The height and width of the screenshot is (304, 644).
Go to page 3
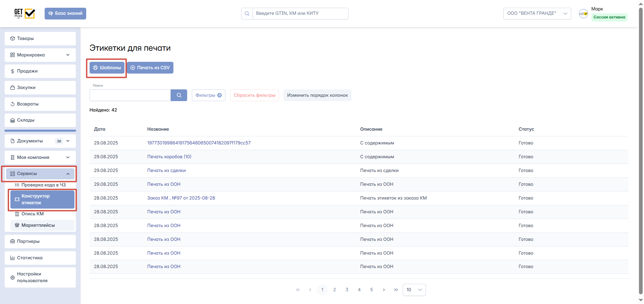pos(347,290)
